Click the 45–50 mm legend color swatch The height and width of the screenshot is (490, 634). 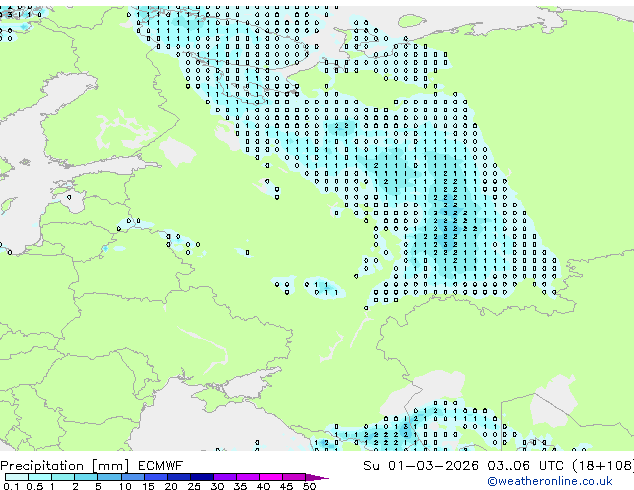[x=294, y=477]
